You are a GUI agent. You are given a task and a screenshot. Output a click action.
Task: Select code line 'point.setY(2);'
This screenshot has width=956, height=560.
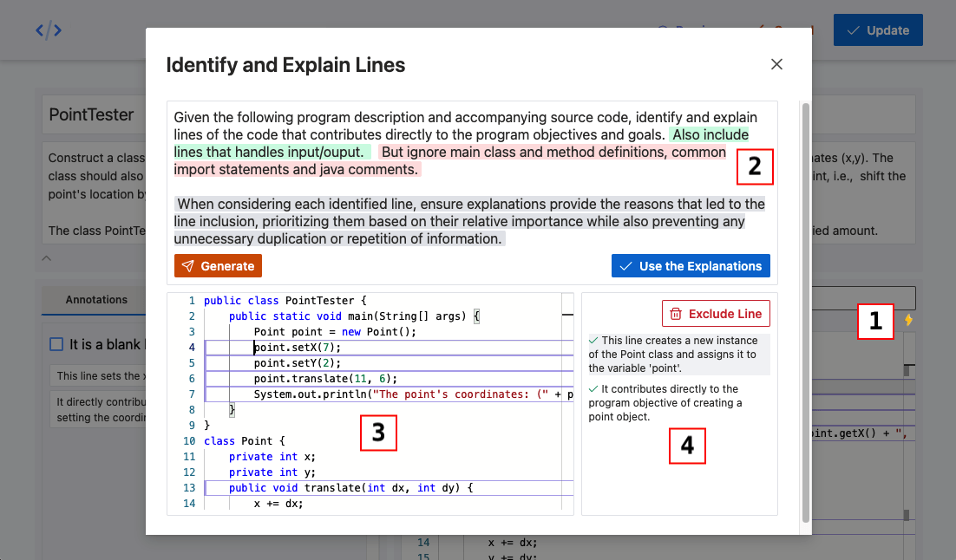coord(297,363)
